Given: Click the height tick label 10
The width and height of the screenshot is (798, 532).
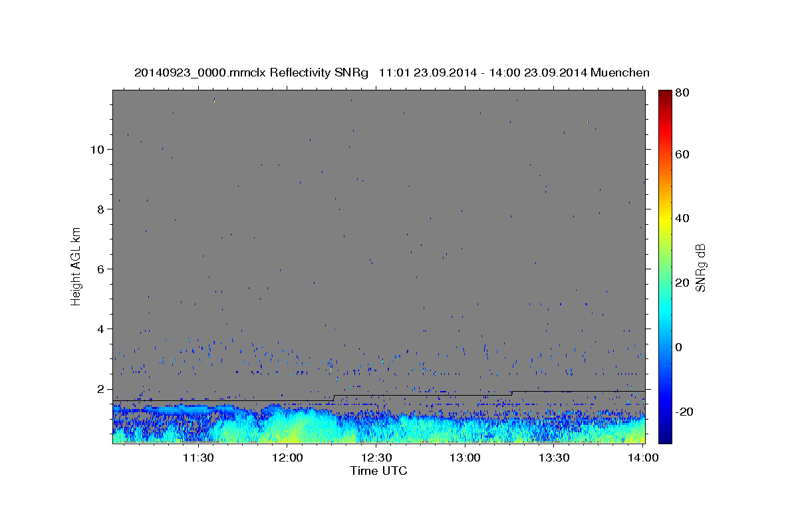Looking at the screenshot, I should (98, 150).
